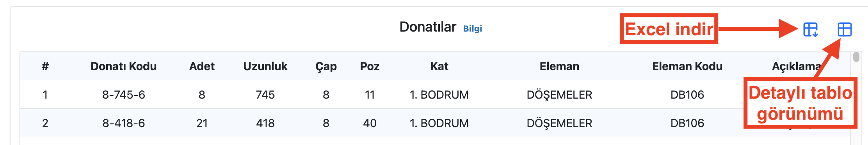The height and width of the screenshot is (145, 868).
Task: Click the # column header
Action: pyautogui.click(x=45, y=66)
